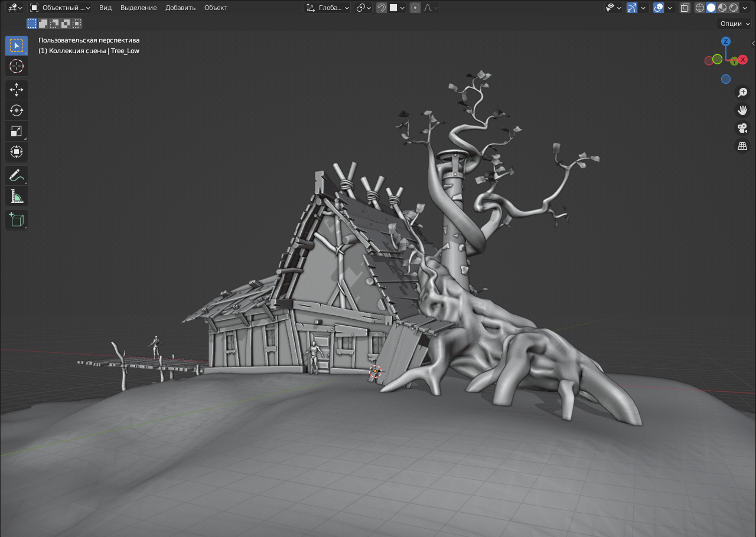Toggle proportional editing in header
Viewport: 756px width, 537px height.
pyautogui.click(x=415, y=8)
